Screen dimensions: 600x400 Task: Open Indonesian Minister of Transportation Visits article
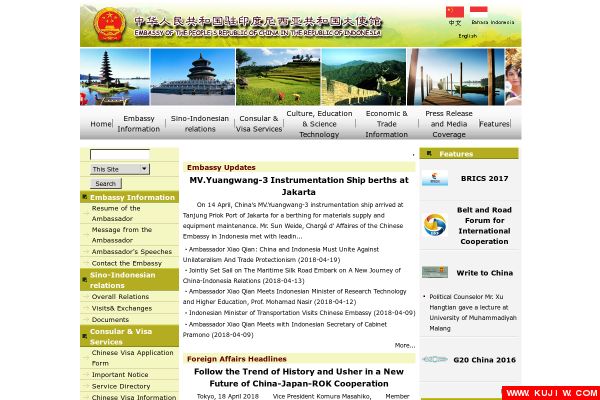pyautogui.click(x=300, y=313)
